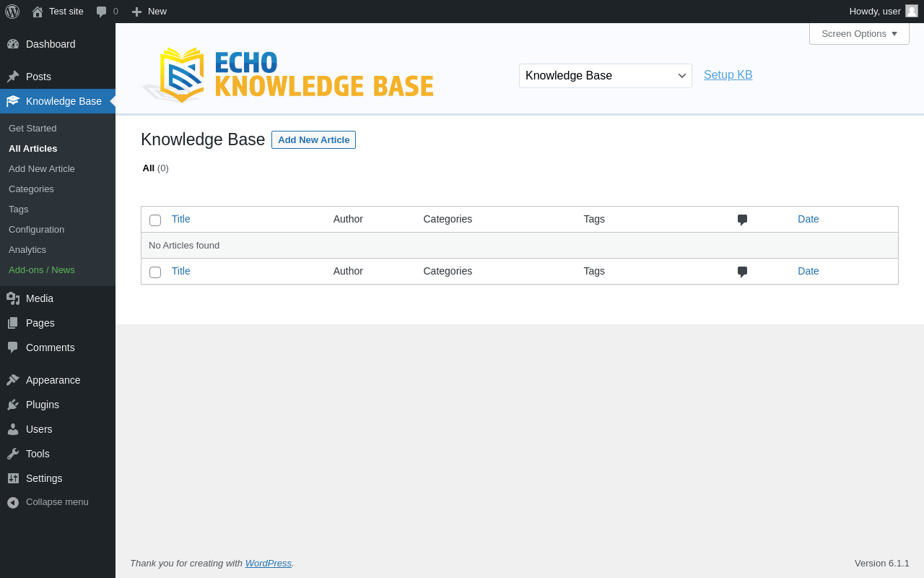The height and width of the screenshot is (578, 924).
Task: Open Add New Article submenu item
Action: coord(42,169)
